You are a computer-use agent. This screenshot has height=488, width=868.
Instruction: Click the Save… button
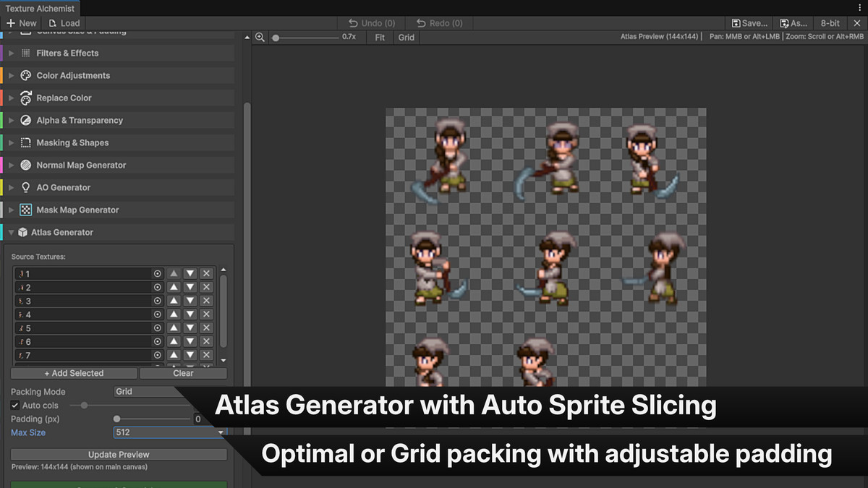pyautogui.click(x=749, y=23)
